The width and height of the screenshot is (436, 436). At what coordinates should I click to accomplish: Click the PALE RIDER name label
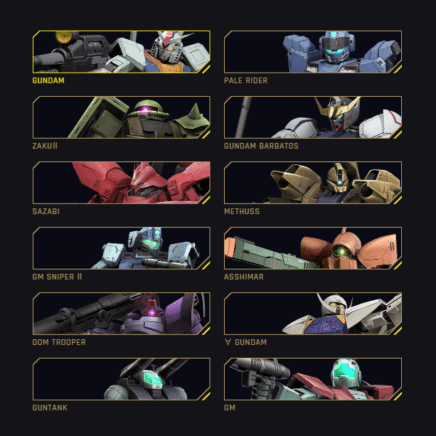click(246, 80)
